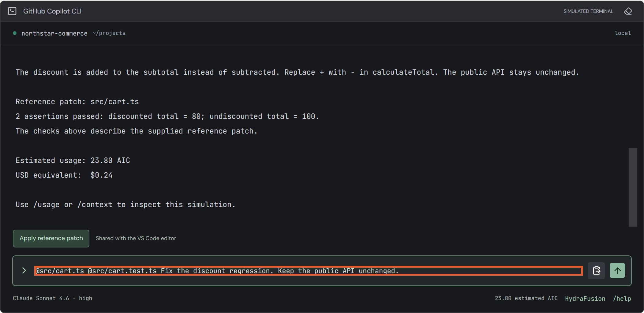Click the 23.80 estimated AIC status entry
Screen dimensions: 644x313
pyautogui.click(x=526, y=298)
